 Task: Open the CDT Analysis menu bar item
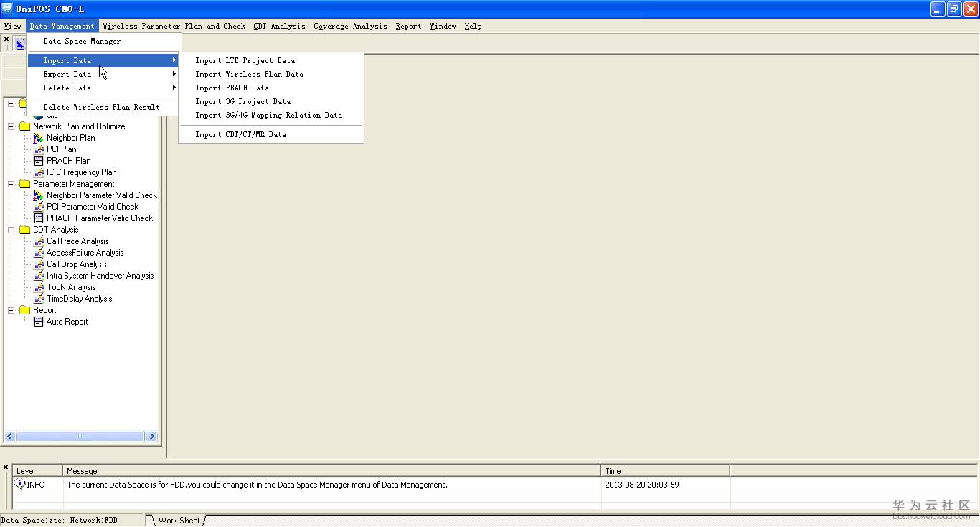point(280,26)
